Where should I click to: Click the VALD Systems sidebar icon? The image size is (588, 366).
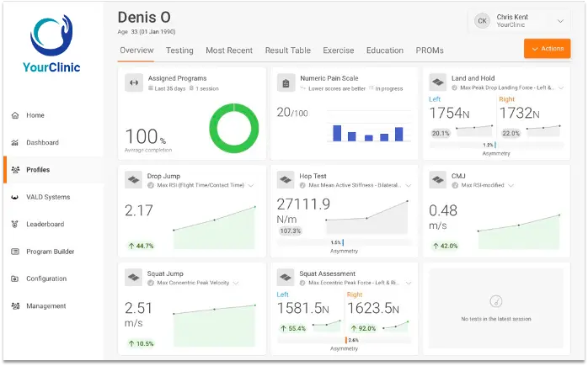(15, 197)
